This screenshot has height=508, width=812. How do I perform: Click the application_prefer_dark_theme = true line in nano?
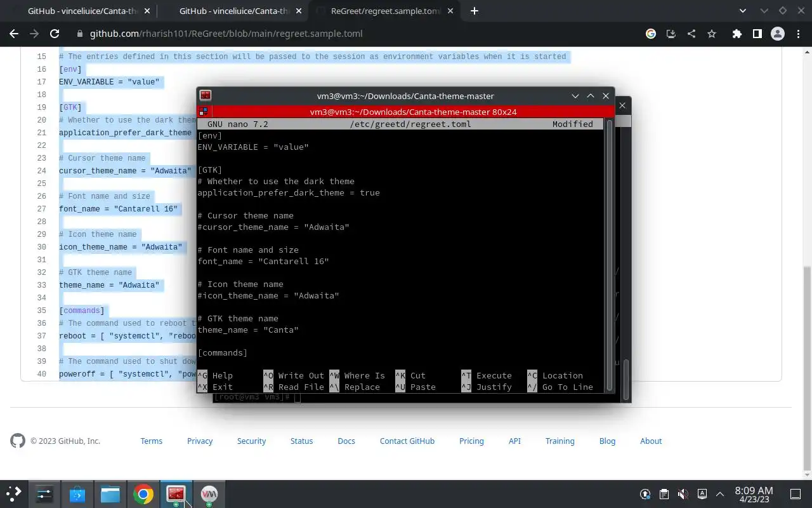289,192
